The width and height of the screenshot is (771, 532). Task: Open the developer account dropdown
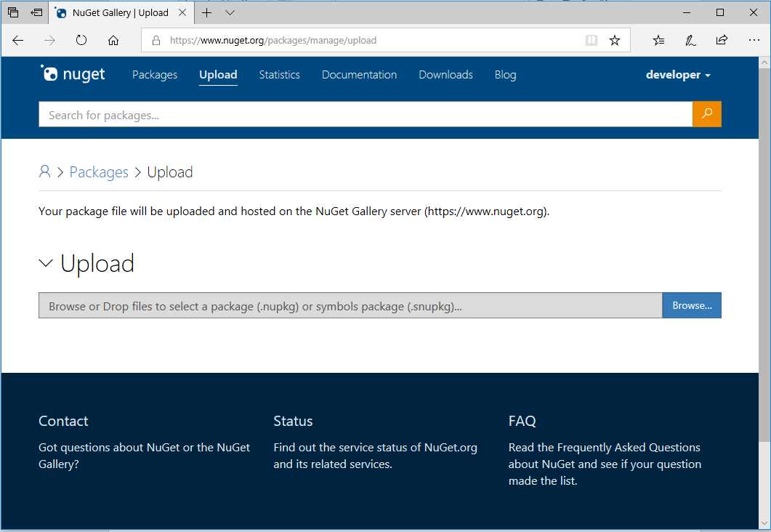[x=677, y=75]
